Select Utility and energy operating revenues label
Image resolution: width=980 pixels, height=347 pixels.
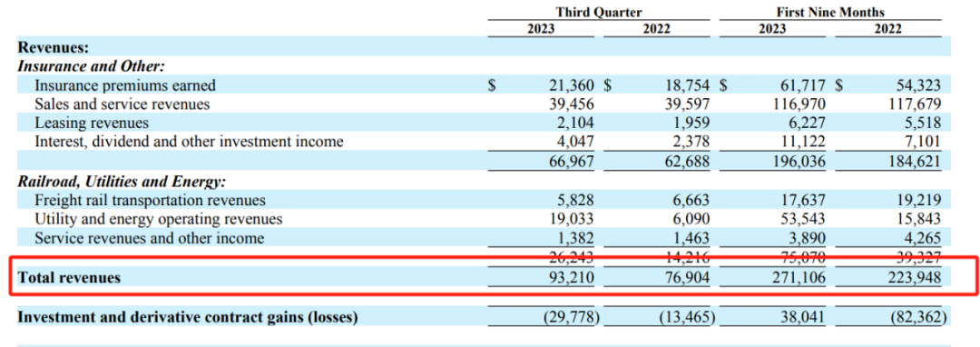coord(158,220)
